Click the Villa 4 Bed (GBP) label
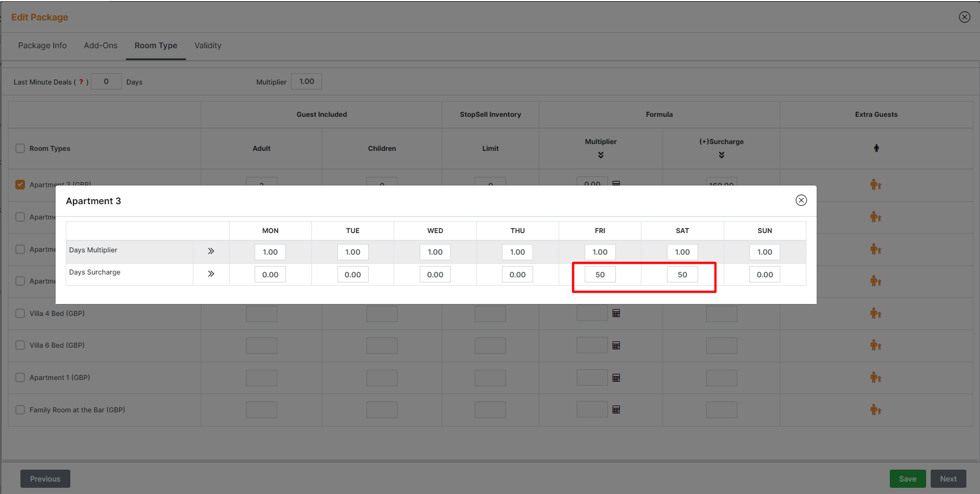The width and height of the screenshot is (980, 494). coord(57,313)
